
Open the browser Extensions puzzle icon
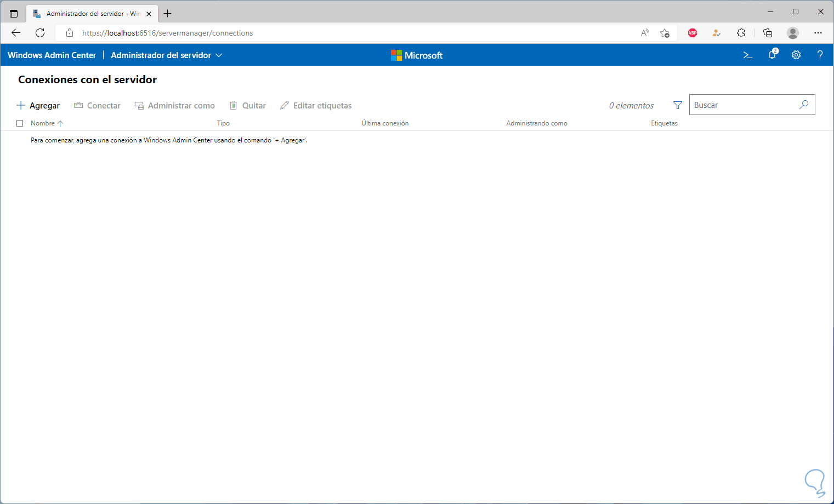pyautogui.click(x=741, y=33)
